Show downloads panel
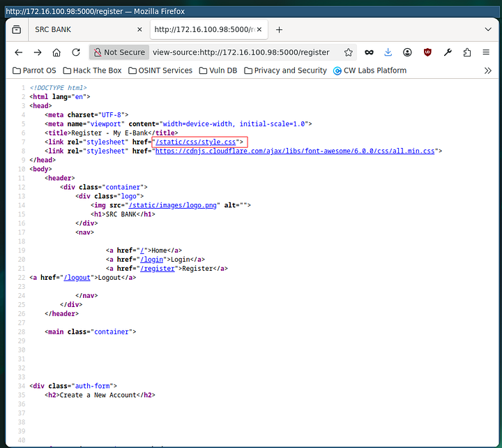Viewport: 502px width, 448px height. 388,52
